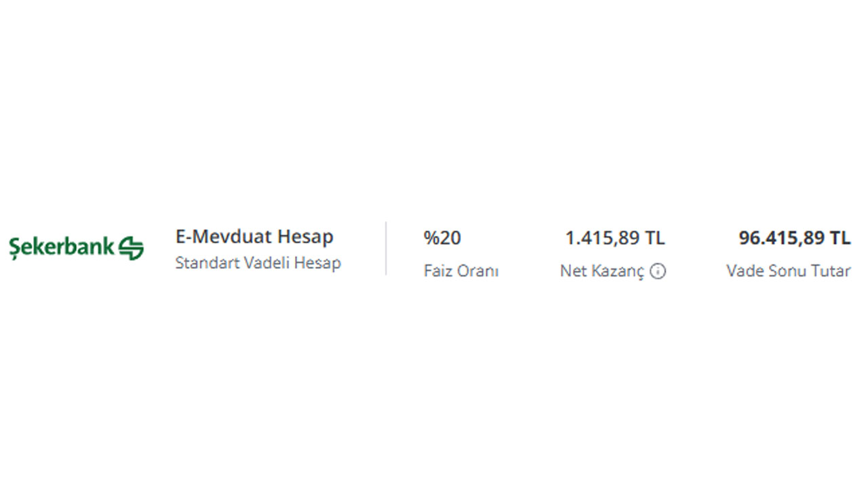Click the info icon beside Net Kazanç
The width and height of the screenshot is (868, 488).
tap(658, 271)
